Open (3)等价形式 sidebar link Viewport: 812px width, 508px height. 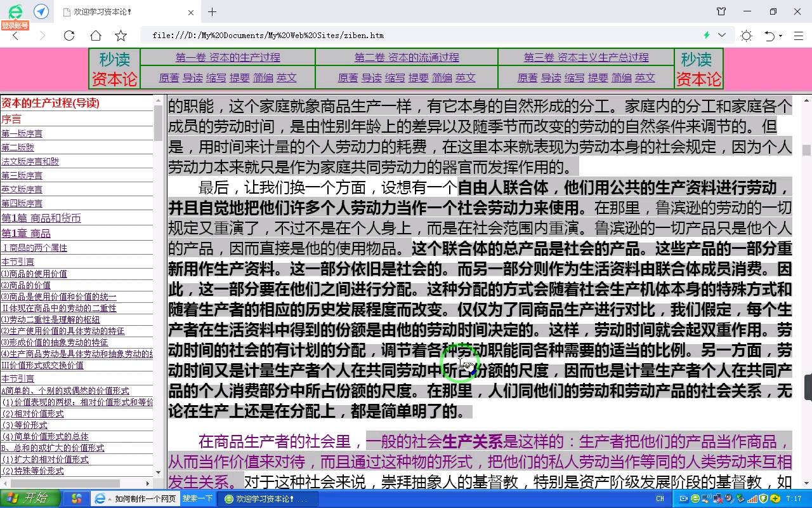[x=25, y=425]
